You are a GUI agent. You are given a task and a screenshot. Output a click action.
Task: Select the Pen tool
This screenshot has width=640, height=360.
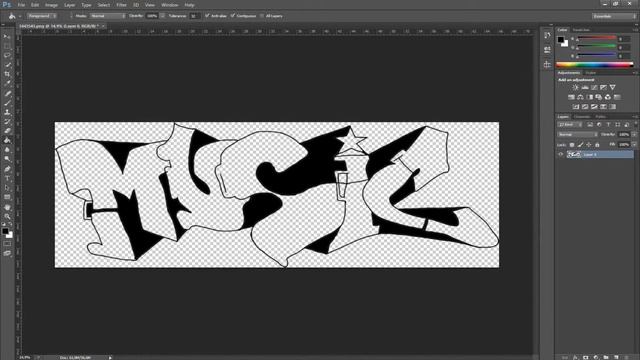(x=7, y=169)
